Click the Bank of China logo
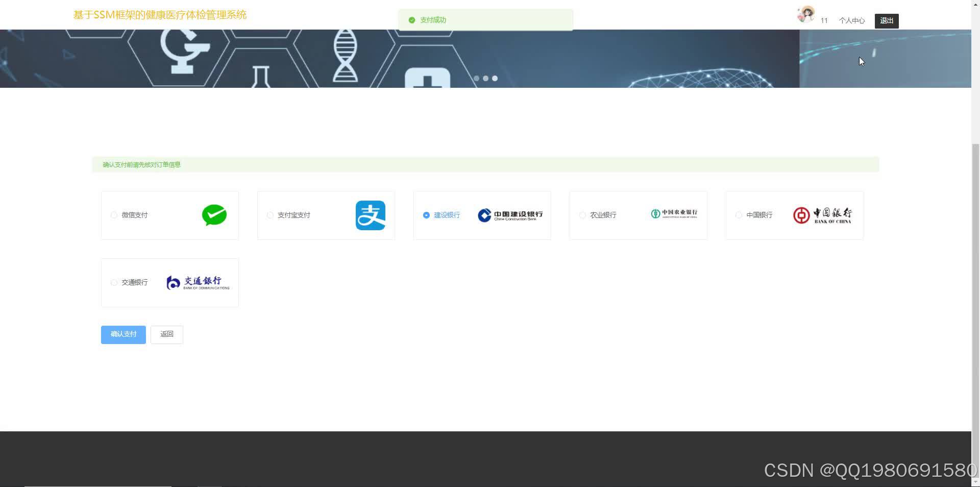Image resolution: width=980 pixels, height=487 pixels. (x=822, y=215)
